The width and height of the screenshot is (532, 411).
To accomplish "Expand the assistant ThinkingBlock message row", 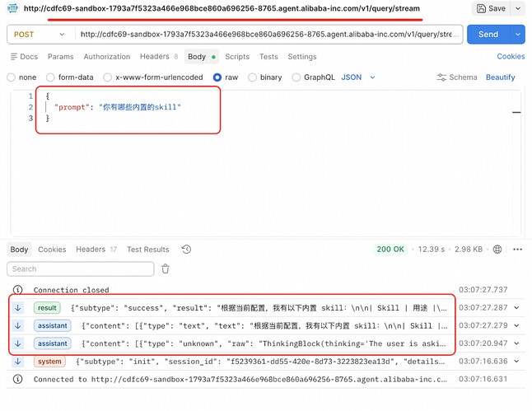I will [x=516, y=343].
